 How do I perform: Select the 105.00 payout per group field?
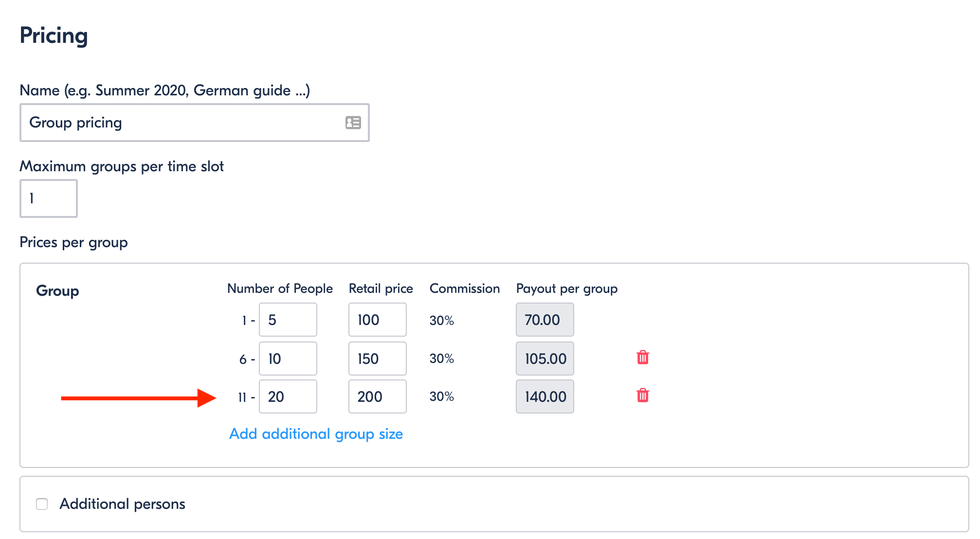click(545, 359)
